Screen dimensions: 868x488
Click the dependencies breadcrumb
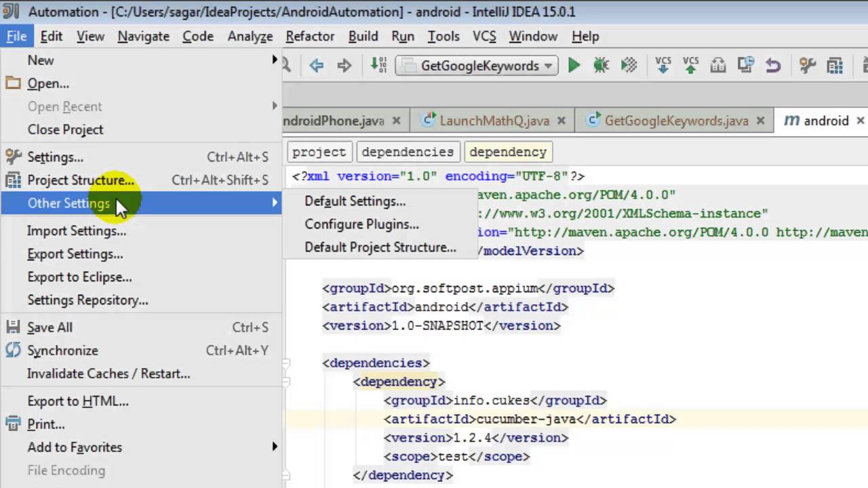(x=408, y=152)
